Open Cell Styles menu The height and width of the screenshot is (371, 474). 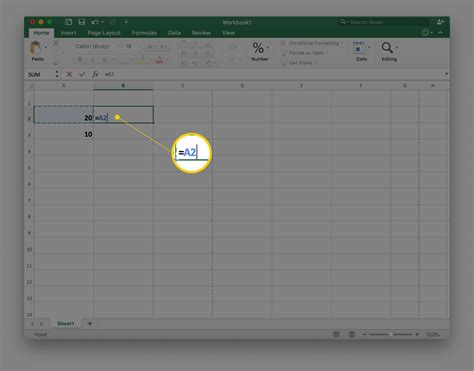pyautogui.click(x=299, y=63)
